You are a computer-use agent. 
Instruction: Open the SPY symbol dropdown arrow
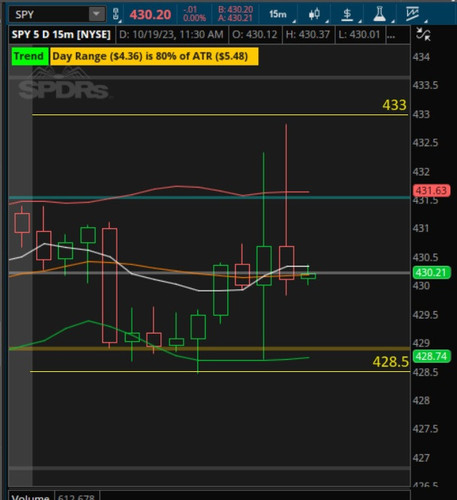[x=97, y=14]
